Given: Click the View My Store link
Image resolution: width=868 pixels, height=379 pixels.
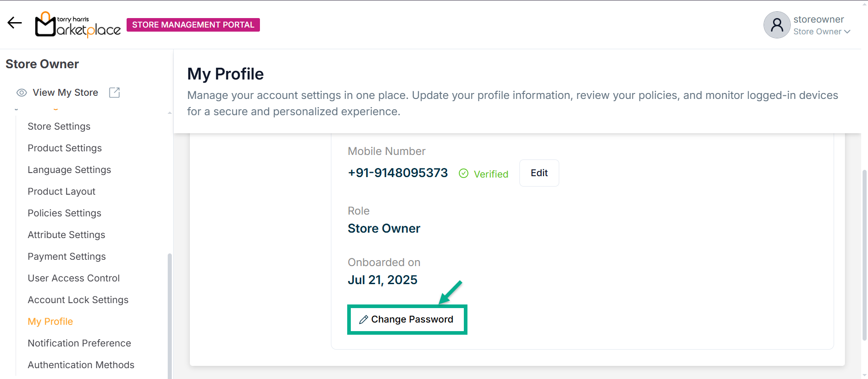Looking at the screenshot, I should [x=65, y=93].
